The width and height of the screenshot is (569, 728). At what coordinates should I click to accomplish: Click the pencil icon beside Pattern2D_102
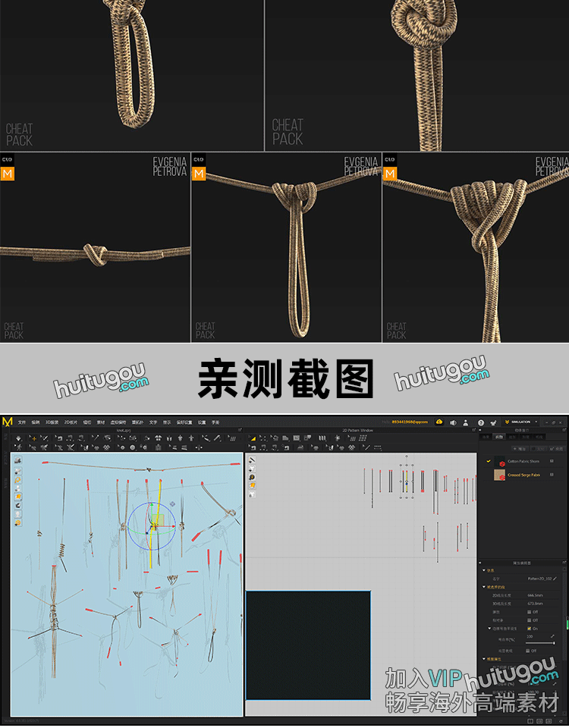[x=555, y=579]
